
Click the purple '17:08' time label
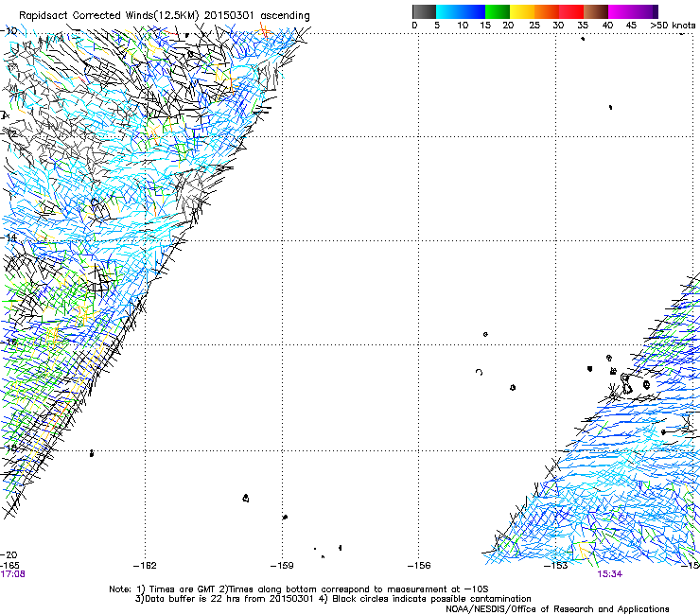[13, 574]
